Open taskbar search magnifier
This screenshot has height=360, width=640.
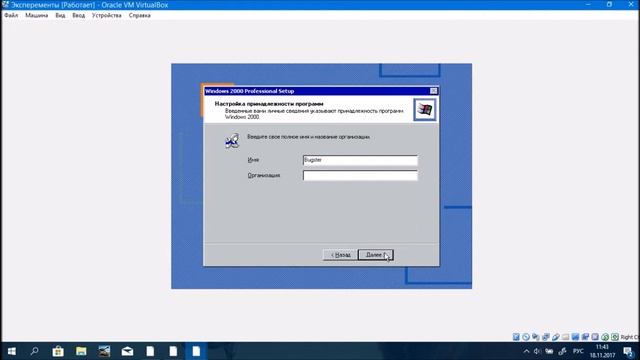pyautogui.click(x=35, y=351)
